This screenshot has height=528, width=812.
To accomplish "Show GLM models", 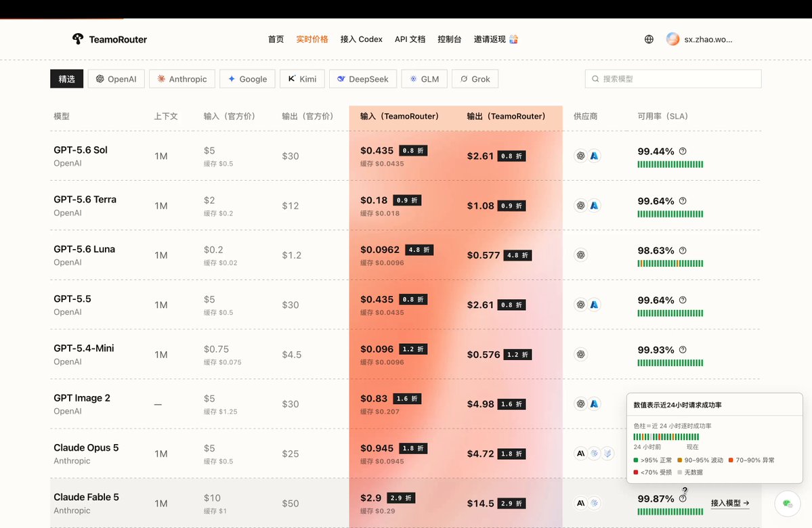I will [x=424, y=79].
